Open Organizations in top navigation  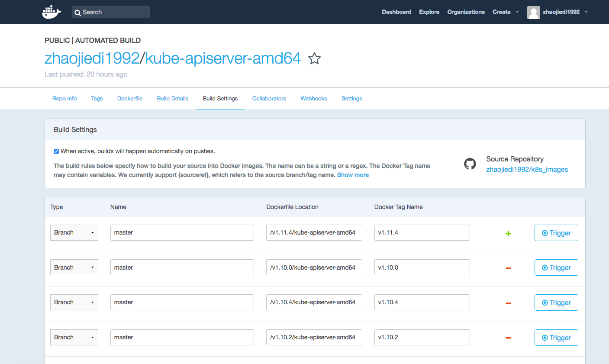[x=466, y=12]
